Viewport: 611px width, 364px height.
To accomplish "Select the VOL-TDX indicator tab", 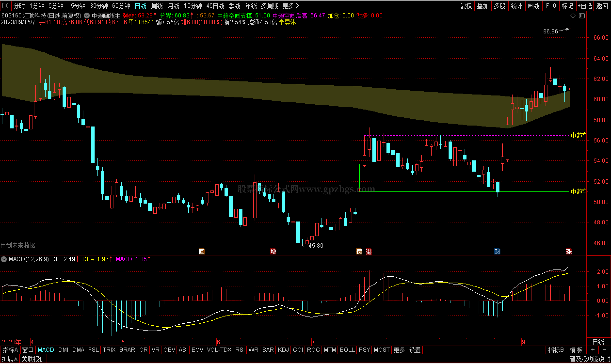I will [219, 350].
